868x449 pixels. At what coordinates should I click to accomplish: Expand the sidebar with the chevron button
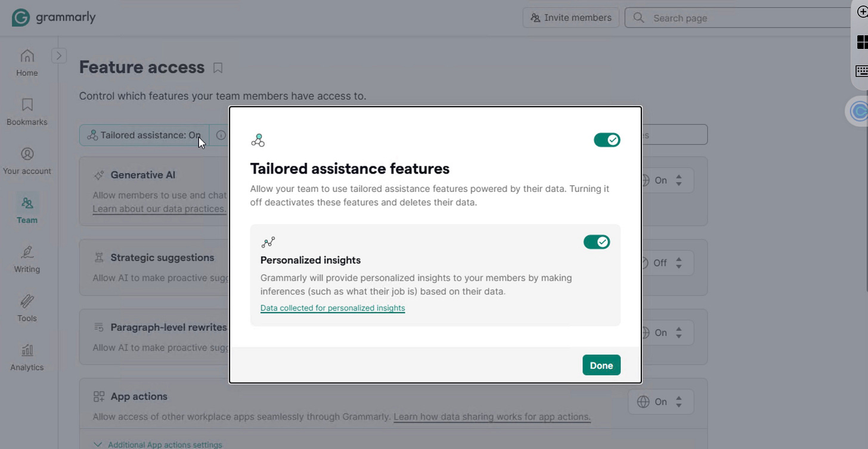point(58,55)
